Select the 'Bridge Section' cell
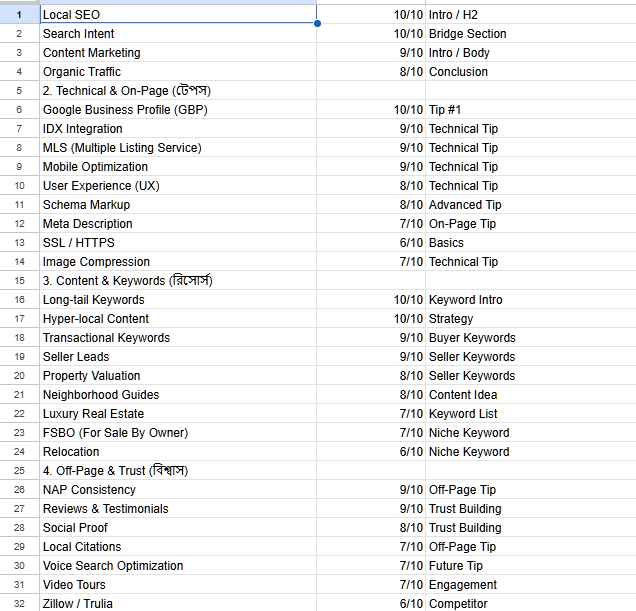 coord(531,34)
